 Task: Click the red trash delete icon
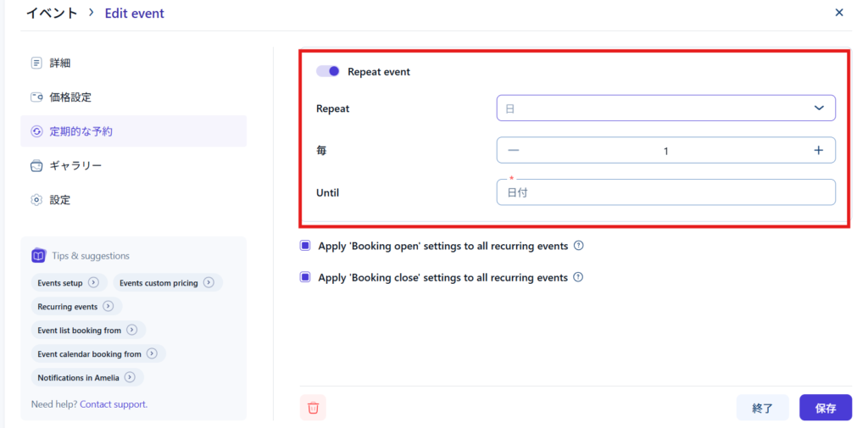tap(313, 408)
